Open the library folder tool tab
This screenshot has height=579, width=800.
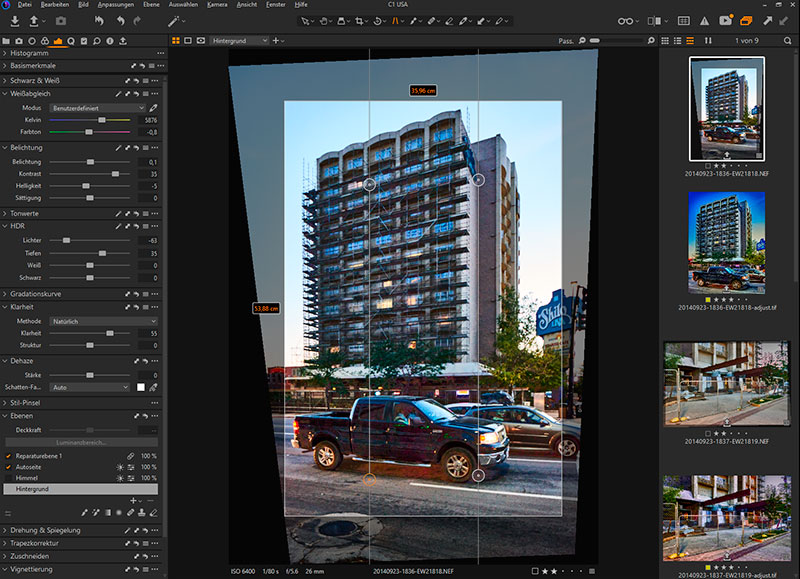click(x=6, y=41)
